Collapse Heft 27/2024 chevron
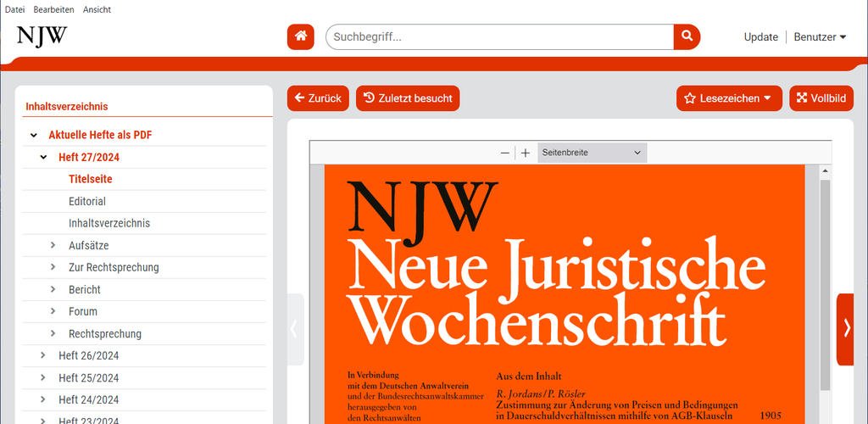The image size is (868, 424). (x=44, y=157)
